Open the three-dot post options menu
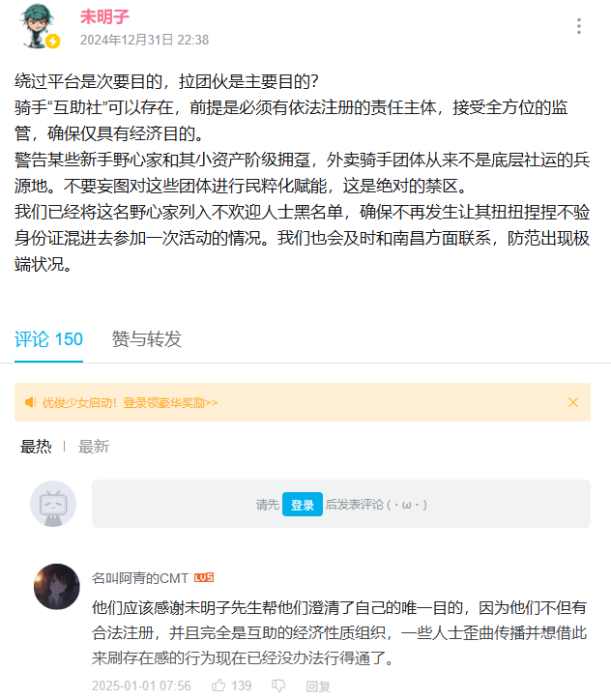Image resolution: width=611 pixels, height=700 pixels. pyautogui.click(x=579, y=26)
